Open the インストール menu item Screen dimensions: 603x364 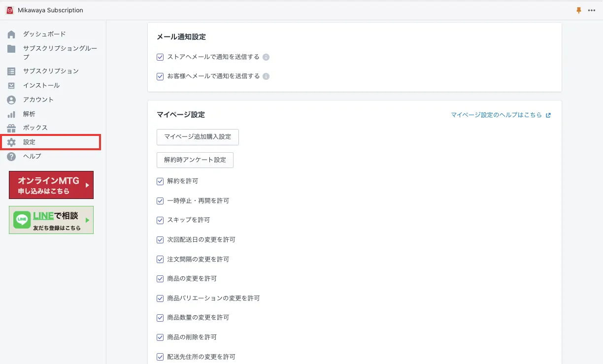pos(41,85)
